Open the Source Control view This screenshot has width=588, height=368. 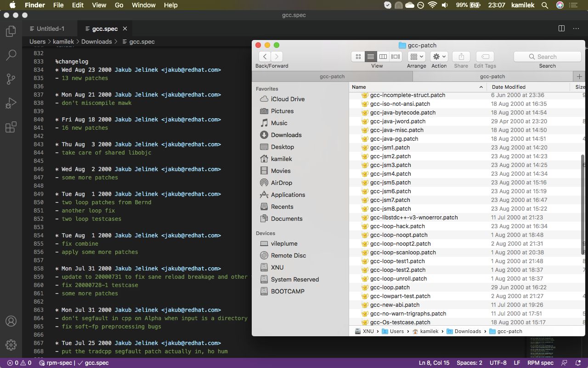11,79
